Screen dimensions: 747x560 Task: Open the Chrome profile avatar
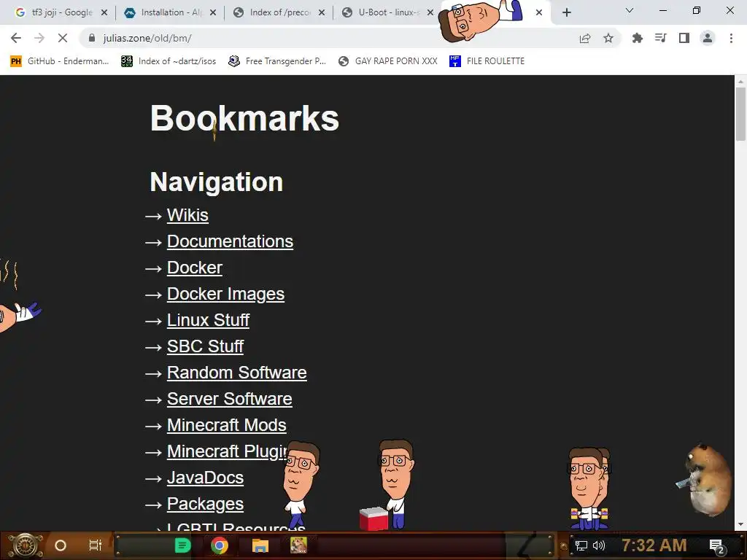click(x=708, y=38)
